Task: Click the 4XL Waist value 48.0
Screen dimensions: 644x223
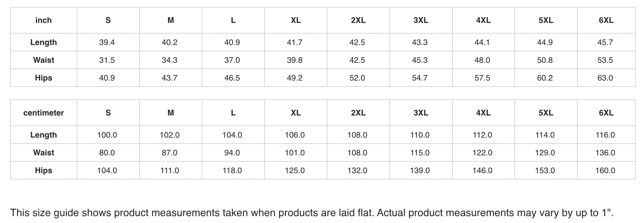Action: pyautogui.click(x=482, y=60)
